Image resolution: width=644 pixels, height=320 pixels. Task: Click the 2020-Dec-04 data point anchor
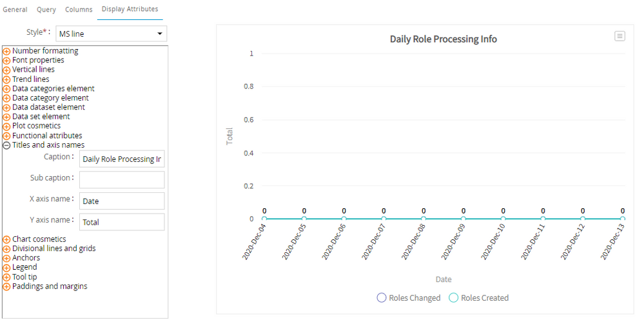tap(264, 219)
